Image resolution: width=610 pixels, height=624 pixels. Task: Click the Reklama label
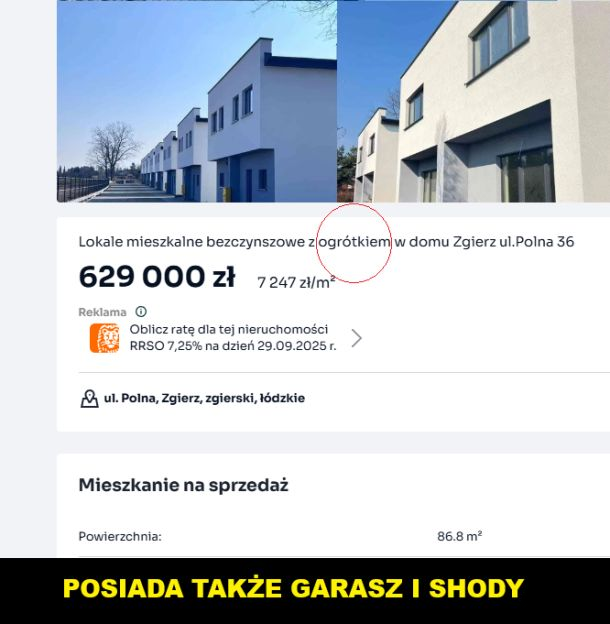click(102, 312)
